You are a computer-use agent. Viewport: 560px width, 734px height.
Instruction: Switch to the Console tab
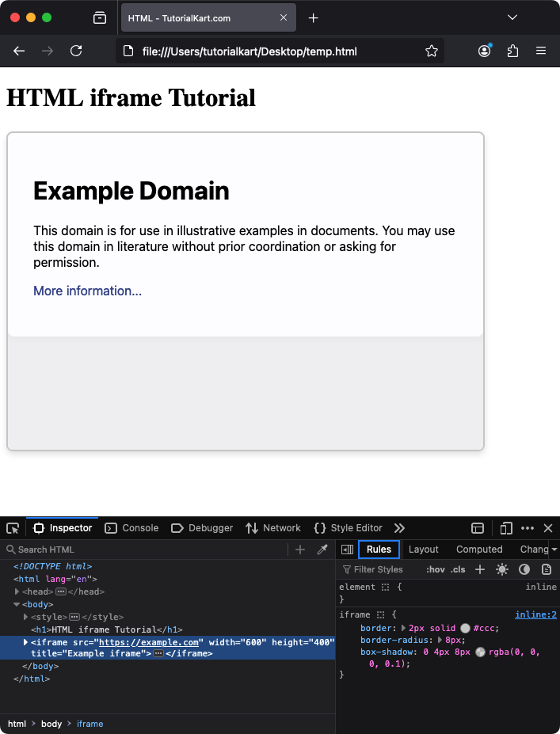(131, 528)
